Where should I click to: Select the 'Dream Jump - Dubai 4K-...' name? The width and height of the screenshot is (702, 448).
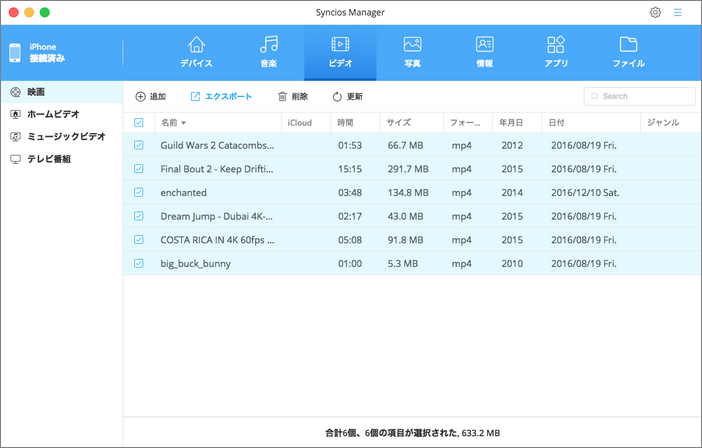click(217, 217)
